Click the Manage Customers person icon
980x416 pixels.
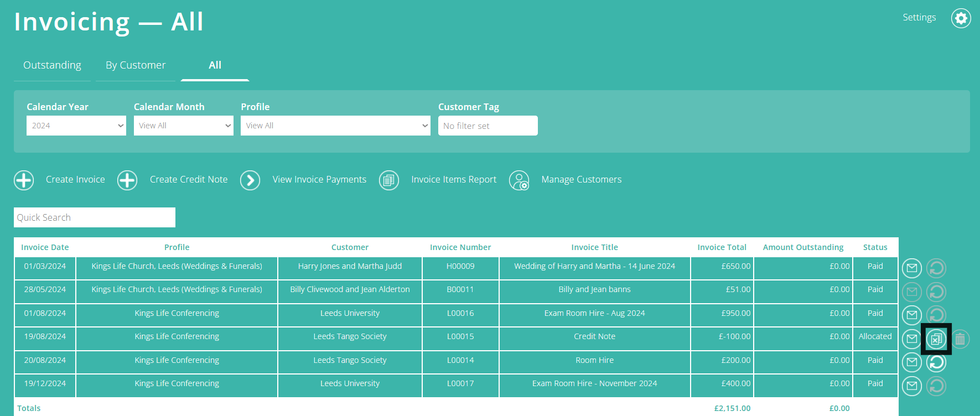tap(519, 180)
